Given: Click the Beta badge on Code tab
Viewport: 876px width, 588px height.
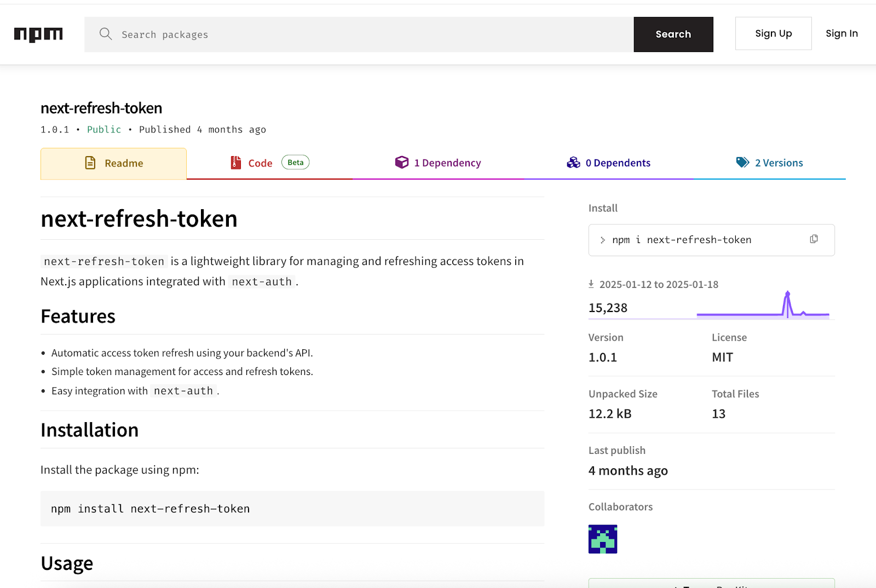Looking at the screenshot, I should [x=296, y=162].
